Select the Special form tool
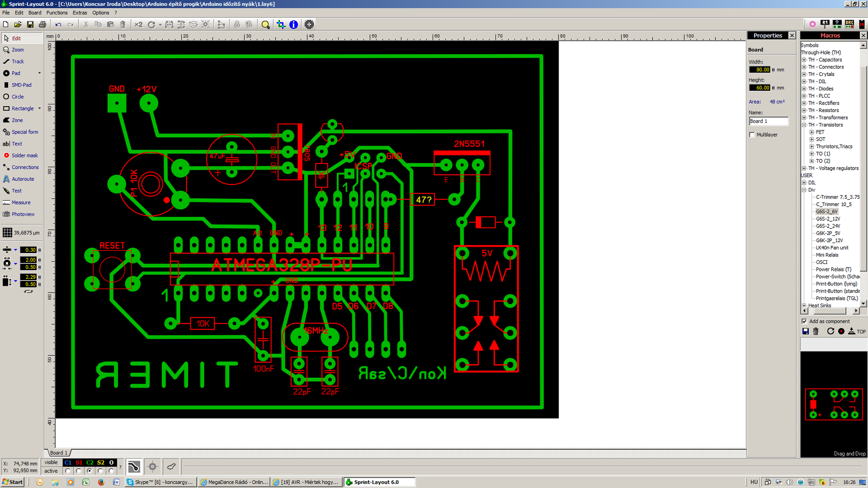 (x=21, y=132)
